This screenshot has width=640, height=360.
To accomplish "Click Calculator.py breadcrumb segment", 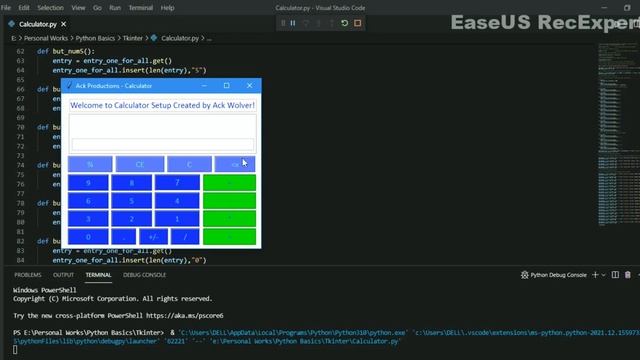I will point(180,38).
